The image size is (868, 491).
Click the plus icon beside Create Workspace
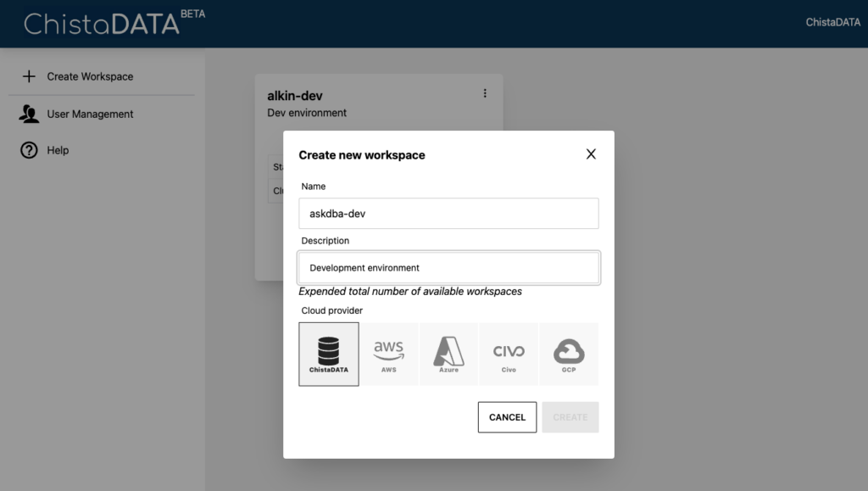point(29,76)
